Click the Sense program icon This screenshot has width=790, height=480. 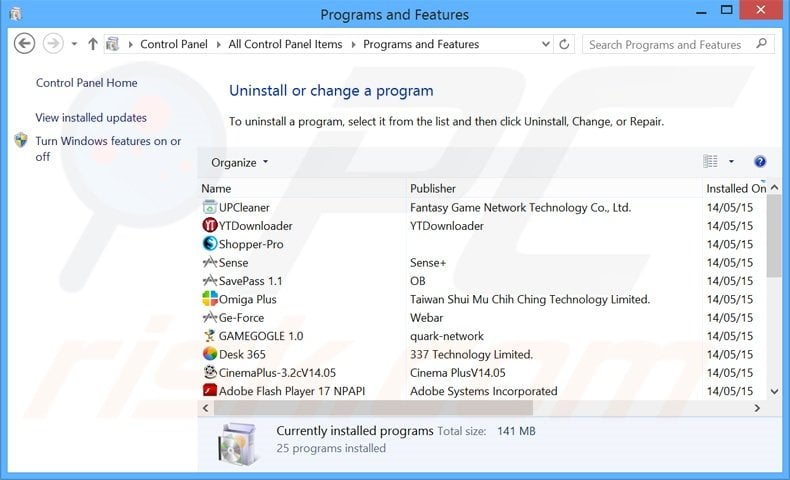209,262
